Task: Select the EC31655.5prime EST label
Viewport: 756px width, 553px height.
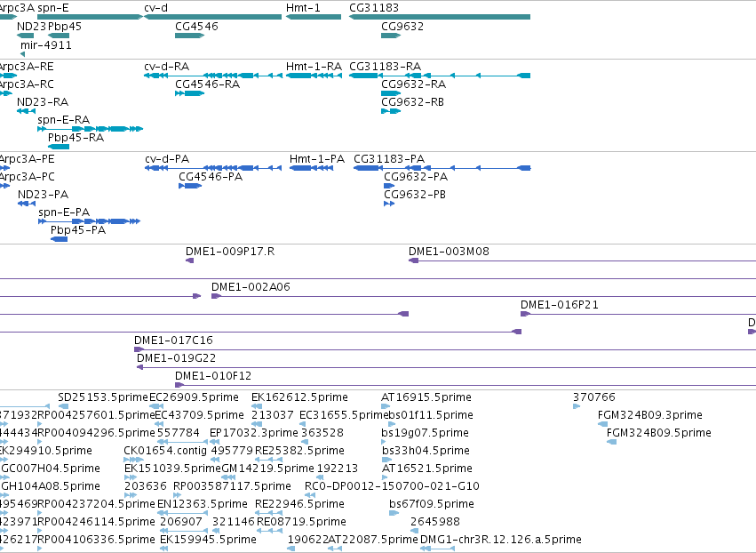Action: (344, 416)
